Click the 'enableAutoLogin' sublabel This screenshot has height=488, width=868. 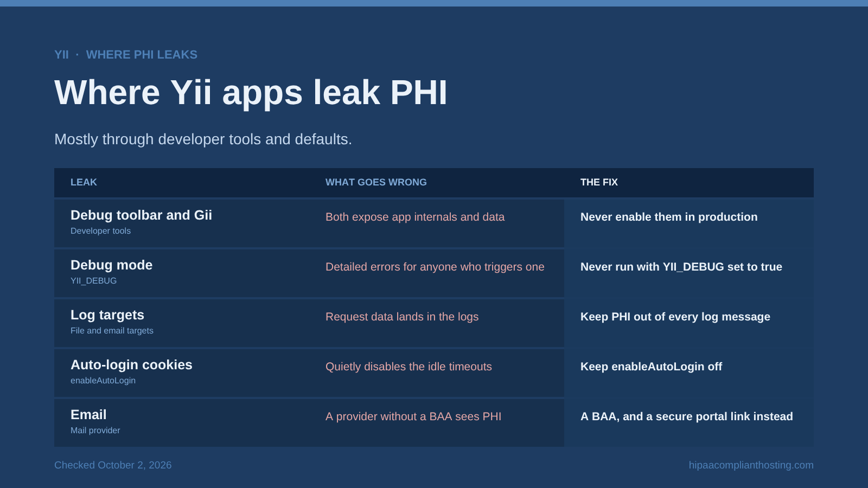coord(103,381)
